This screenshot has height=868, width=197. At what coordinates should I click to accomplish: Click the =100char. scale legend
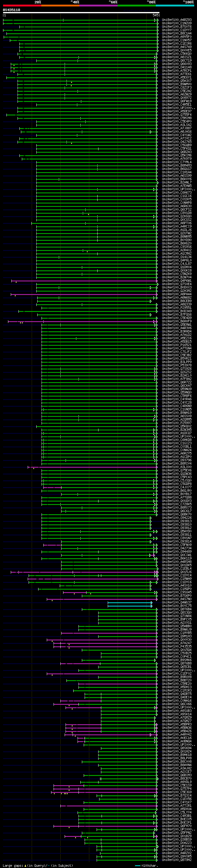point(147,865)
